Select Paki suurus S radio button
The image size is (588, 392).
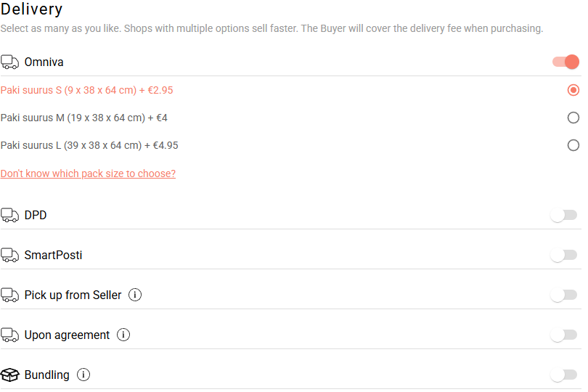(x=573, y=90)
